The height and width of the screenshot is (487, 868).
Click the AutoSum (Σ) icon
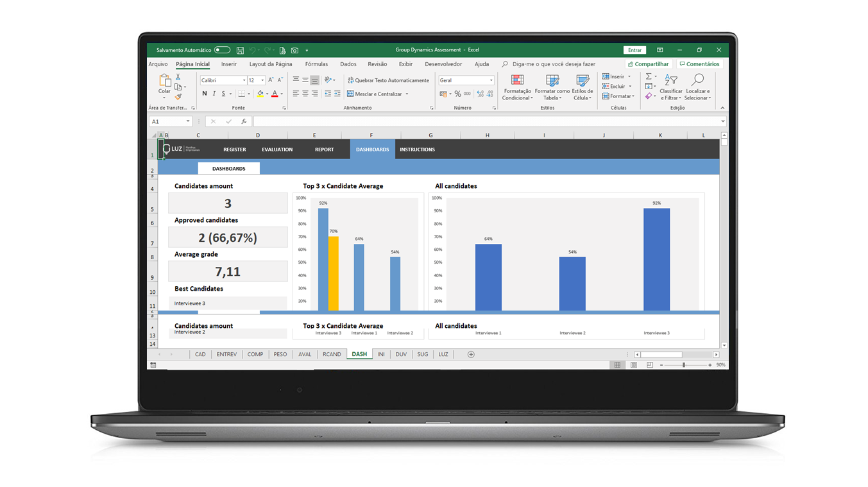pyautogui.click(x=650, y=76)
